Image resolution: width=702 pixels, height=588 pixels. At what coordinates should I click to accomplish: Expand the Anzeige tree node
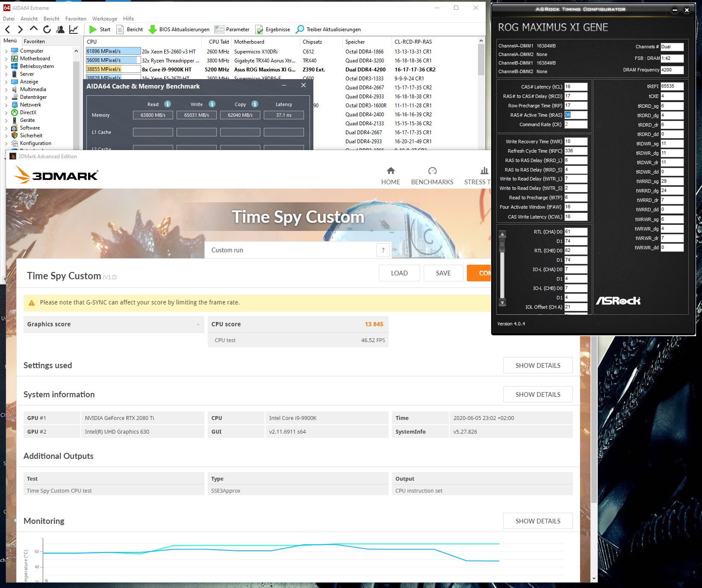(6, 82)
